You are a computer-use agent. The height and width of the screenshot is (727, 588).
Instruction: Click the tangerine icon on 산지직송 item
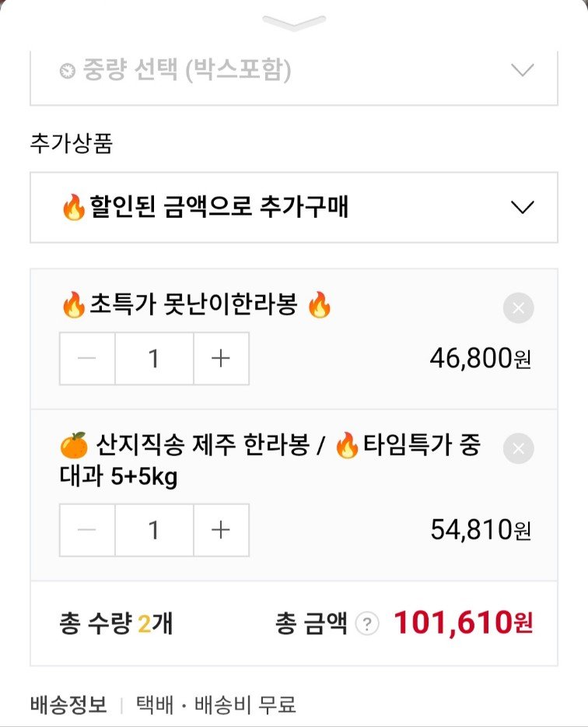73,447
